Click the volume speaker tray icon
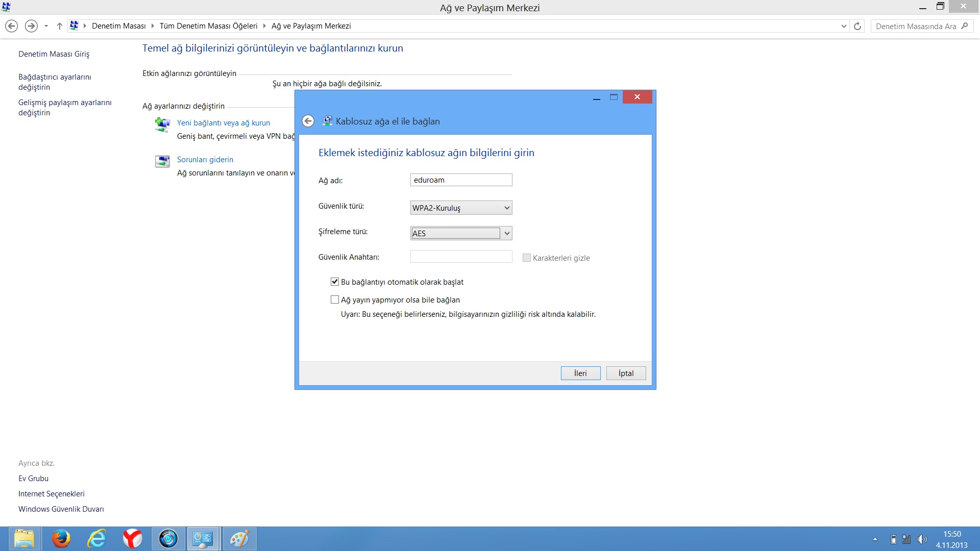980x551 pixels. [922, 539]
